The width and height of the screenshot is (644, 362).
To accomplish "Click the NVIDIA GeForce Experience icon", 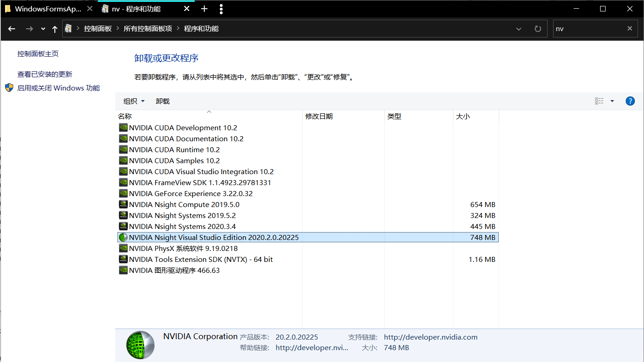I will point(123,193).
